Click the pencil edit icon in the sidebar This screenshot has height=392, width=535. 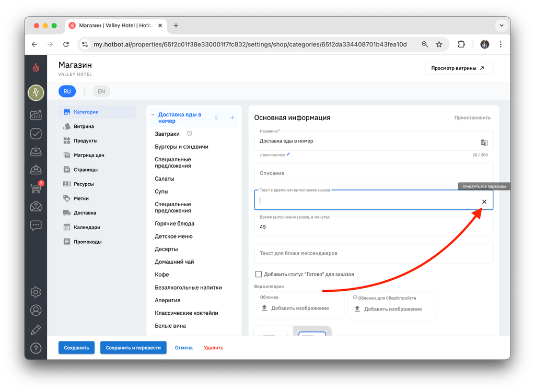tap(36, 329)
